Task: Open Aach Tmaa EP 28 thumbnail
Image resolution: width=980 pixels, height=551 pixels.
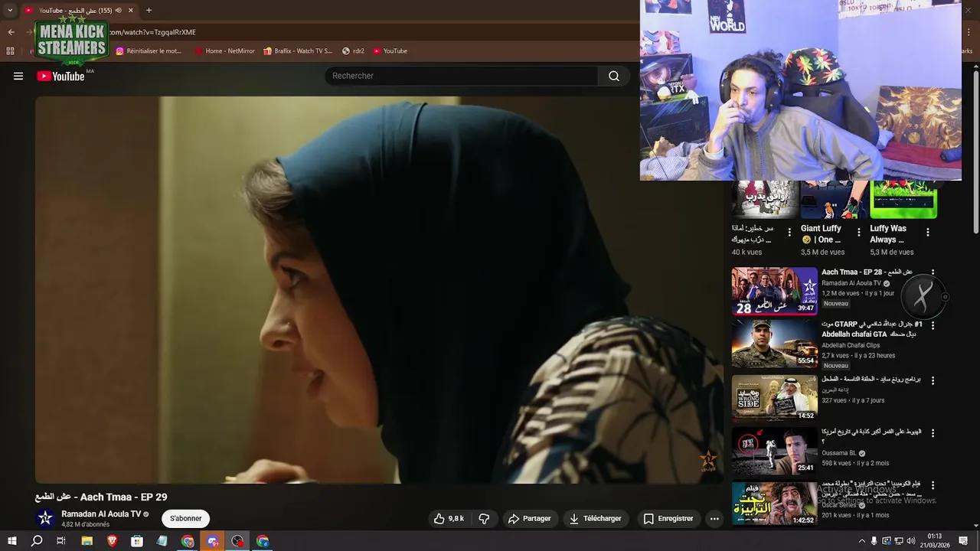Action: (774, 292)
